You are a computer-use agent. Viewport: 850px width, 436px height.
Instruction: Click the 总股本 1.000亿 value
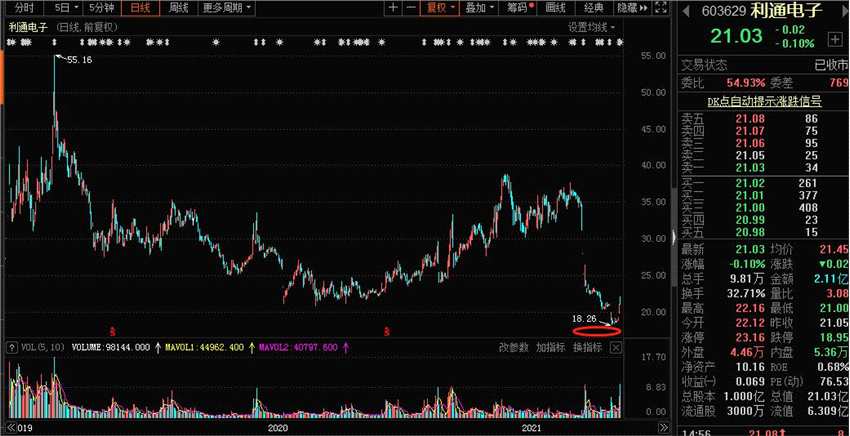(743, 396)
